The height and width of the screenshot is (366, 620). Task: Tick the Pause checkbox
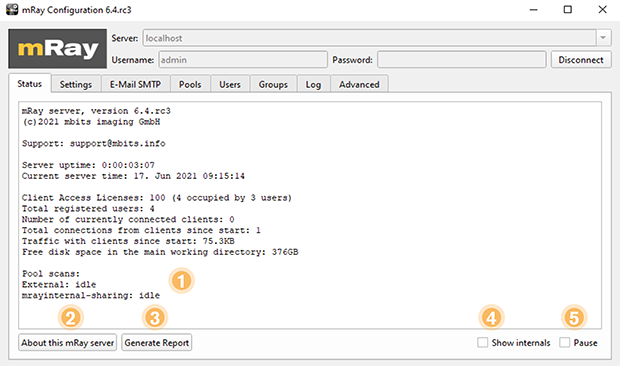(x=565, y=342)
